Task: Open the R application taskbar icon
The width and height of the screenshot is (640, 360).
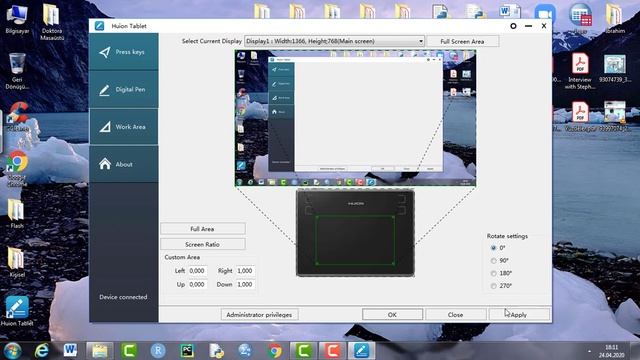Action: click(x=158, y=351)
